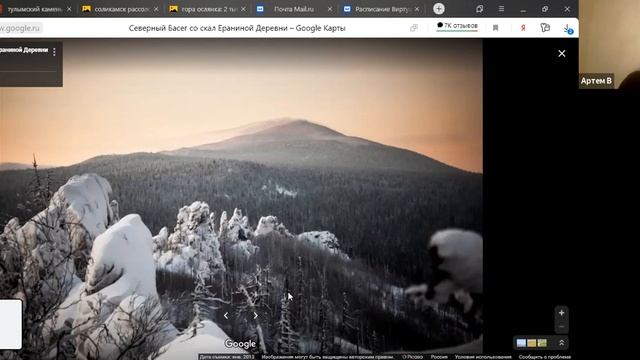Show the previous photo arrow

pos(226,316)
